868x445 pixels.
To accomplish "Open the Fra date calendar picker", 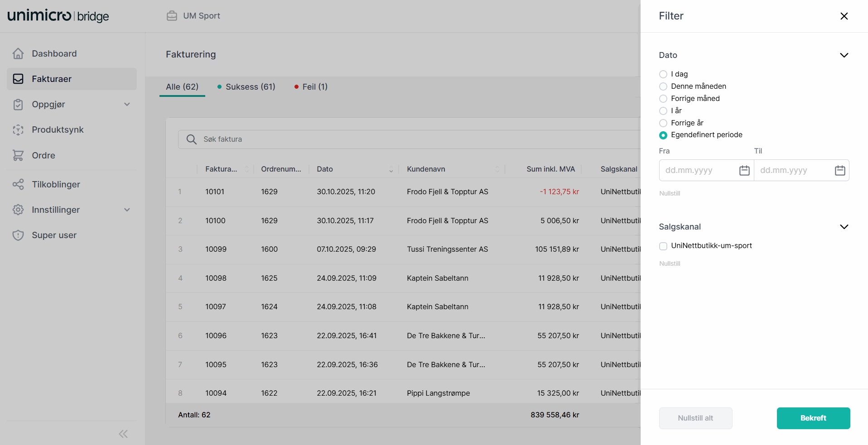I will pyautogui.click(x=744, y=170).
